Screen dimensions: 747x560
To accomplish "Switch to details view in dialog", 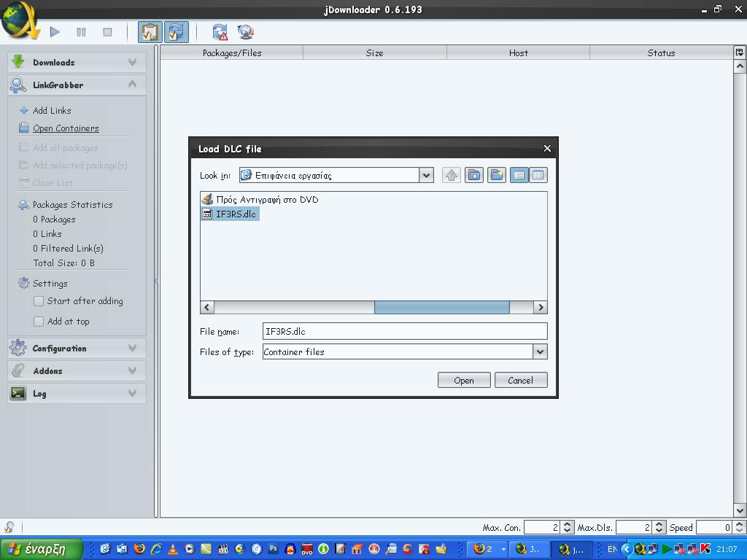I will pos(538,175).
